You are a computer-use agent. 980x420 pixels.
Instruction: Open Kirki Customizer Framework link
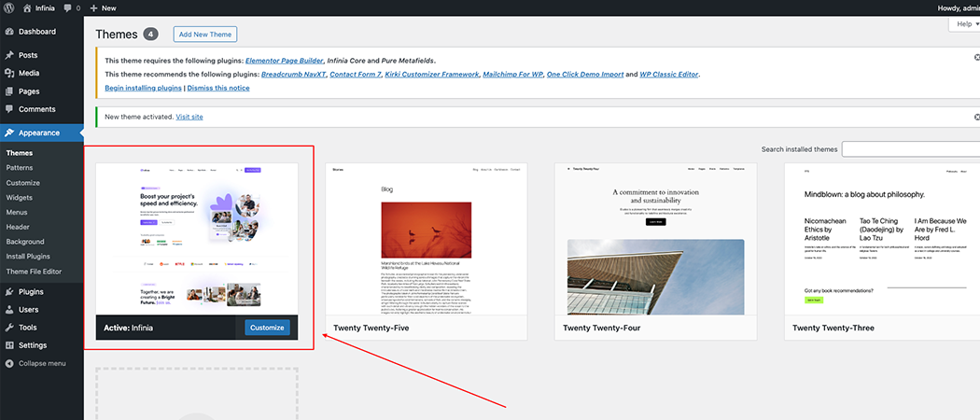point(431,75)
